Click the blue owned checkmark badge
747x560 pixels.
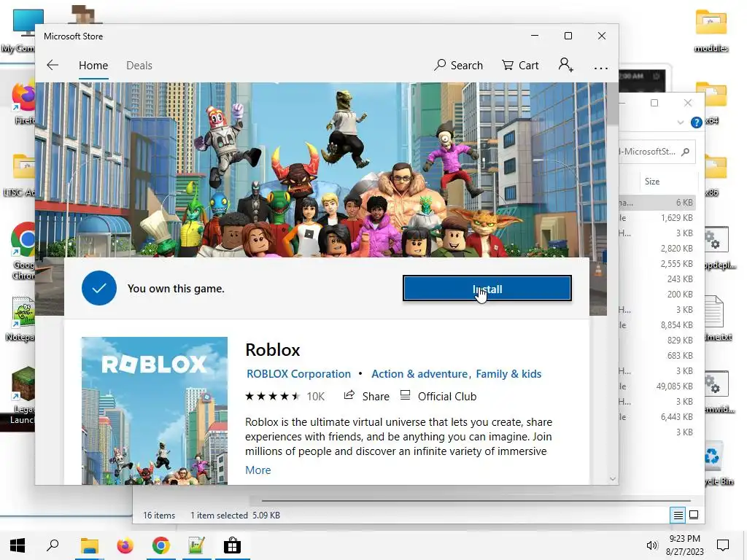tap(99, 288)
